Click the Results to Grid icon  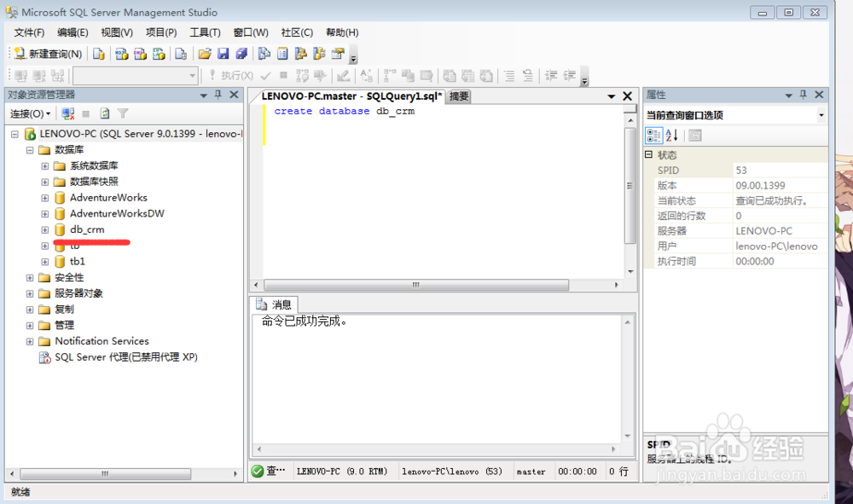pyautogui.click(x=467, y=76)
